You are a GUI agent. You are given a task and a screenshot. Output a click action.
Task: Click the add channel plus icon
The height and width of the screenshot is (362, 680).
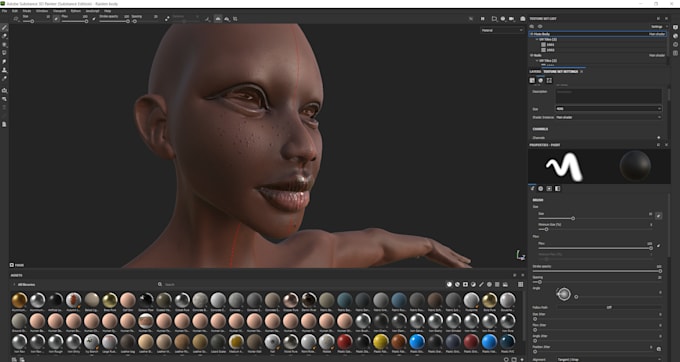point(659,137)
